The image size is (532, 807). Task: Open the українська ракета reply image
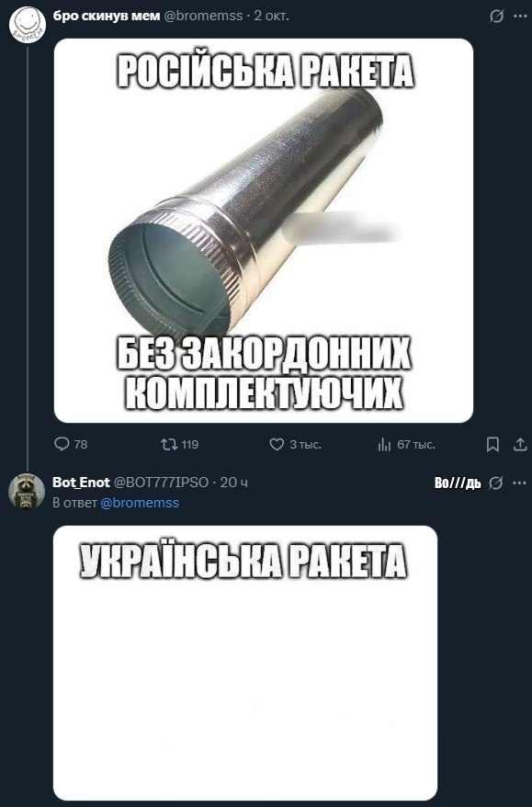pos(245,663)
